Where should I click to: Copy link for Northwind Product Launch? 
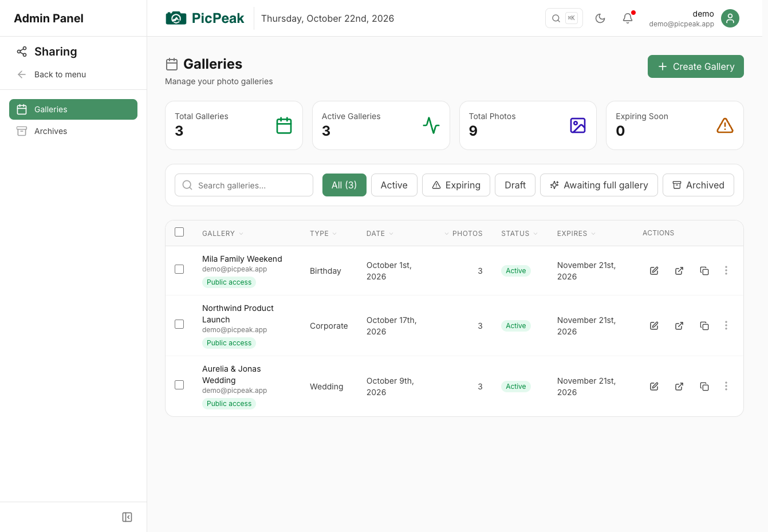pos(704,326)
